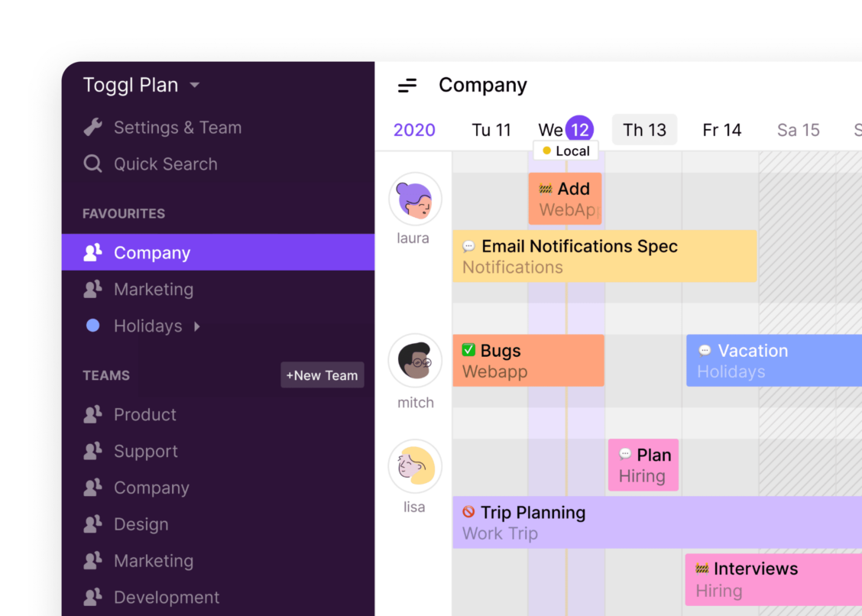This screenshot has width=862, height=616.
Task: Click the team icon next to Development
Action: click(x=92, y=597)
